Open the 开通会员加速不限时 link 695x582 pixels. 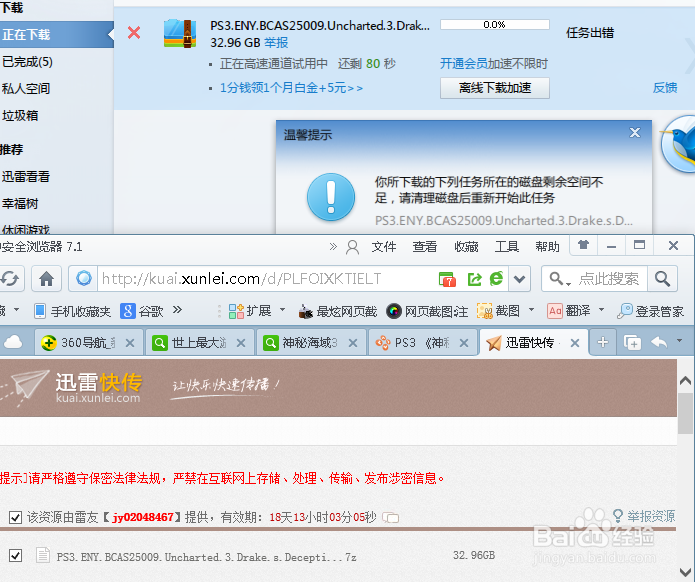(x=494, y=64)
